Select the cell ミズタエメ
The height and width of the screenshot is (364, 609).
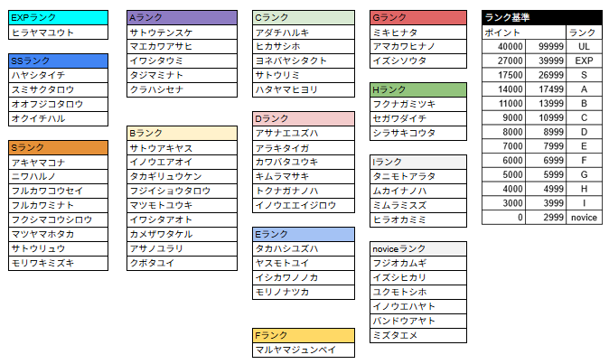[418, 335]
